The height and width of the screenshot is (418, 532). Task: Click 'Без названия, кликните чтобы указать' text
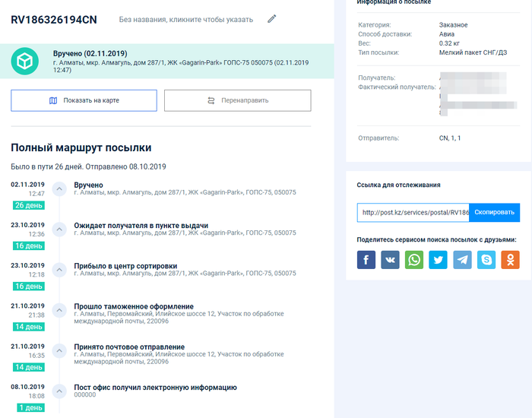pyautogui.click(x=186, y=20)
